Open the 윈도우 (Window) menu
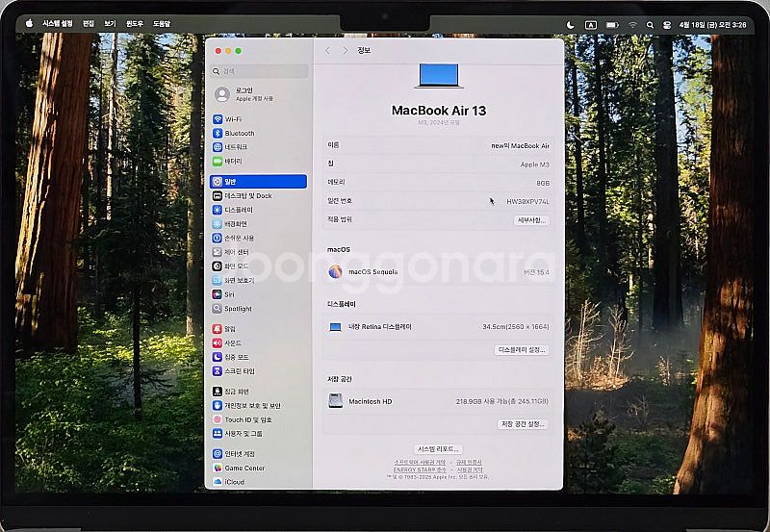Screen dimensions: 770x532 coord(135,23)
